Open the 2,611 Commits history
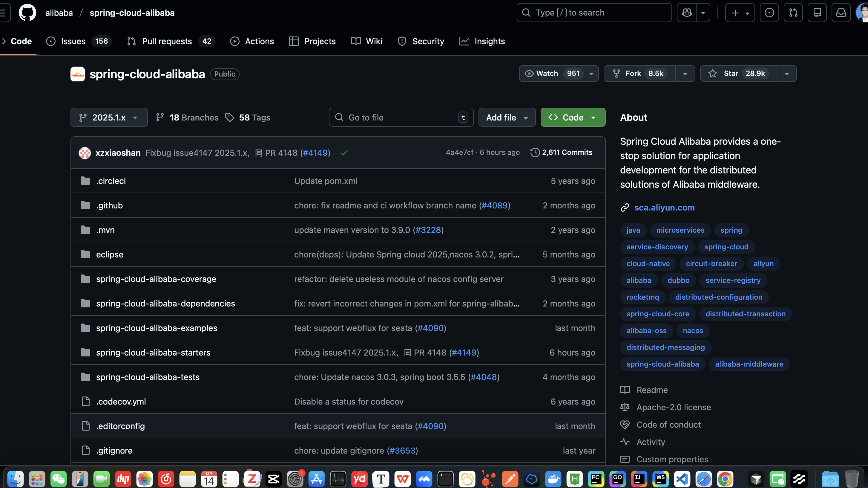This screenshot has width=868, height=488. (x=561, y=152)
